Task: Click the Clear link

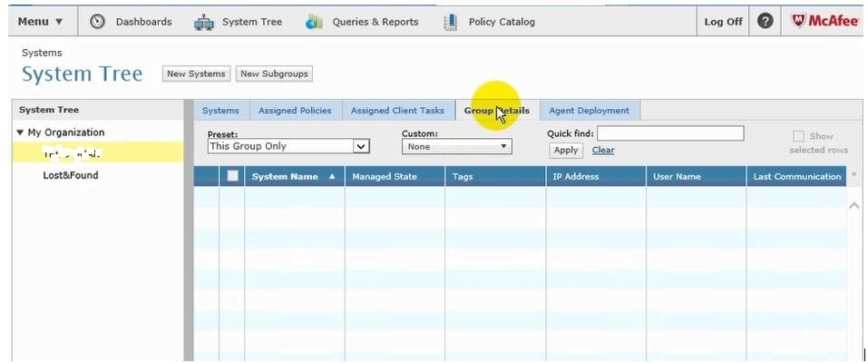Action: pos(603,151)
